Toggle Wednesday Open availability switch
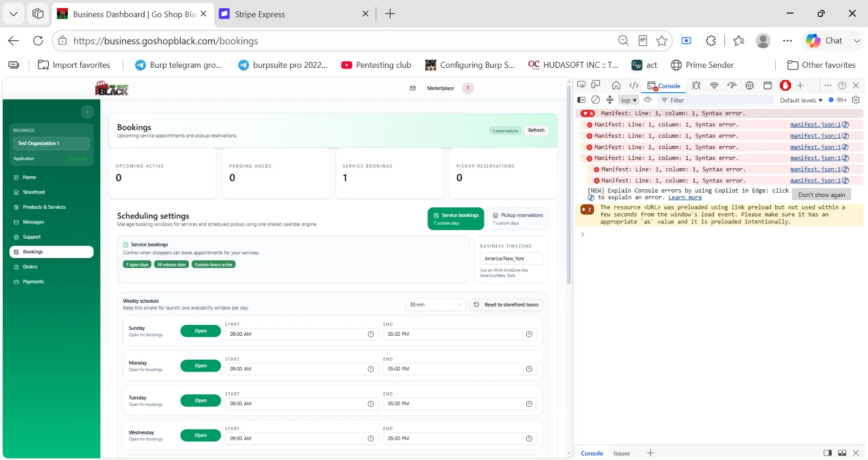Viewport: 868px width, 460px height. pos(201,435)
